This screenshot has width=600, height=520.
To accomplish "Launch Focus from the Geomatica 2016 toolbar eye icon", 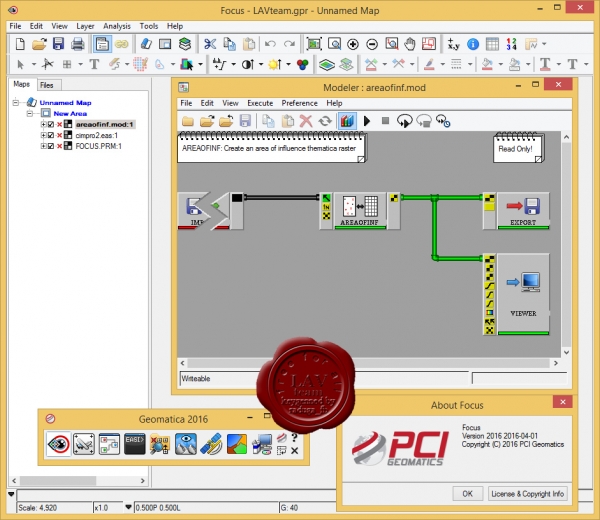I will [59, 444].
